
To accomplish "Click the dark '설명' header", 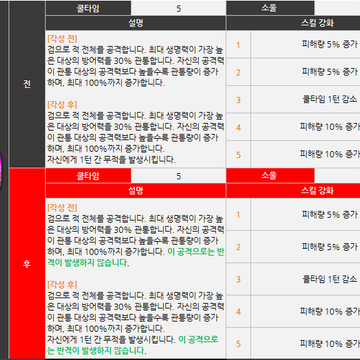I will point(136,23).
